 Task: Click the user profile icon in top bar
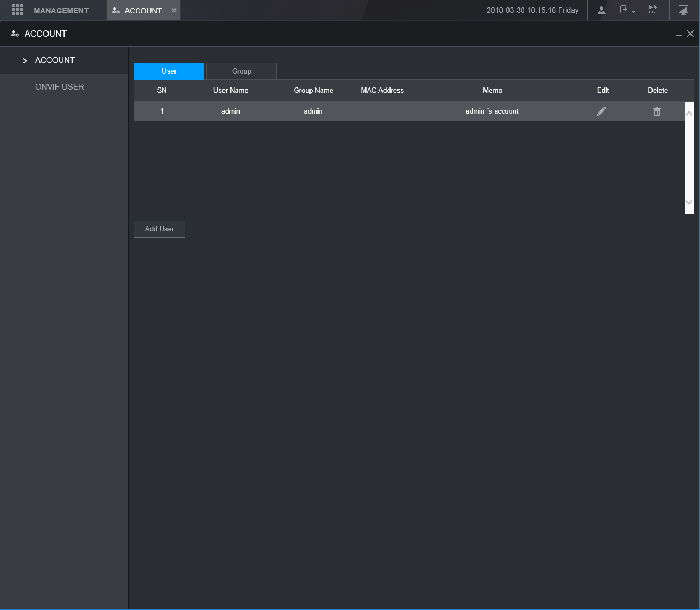point(601,10)
